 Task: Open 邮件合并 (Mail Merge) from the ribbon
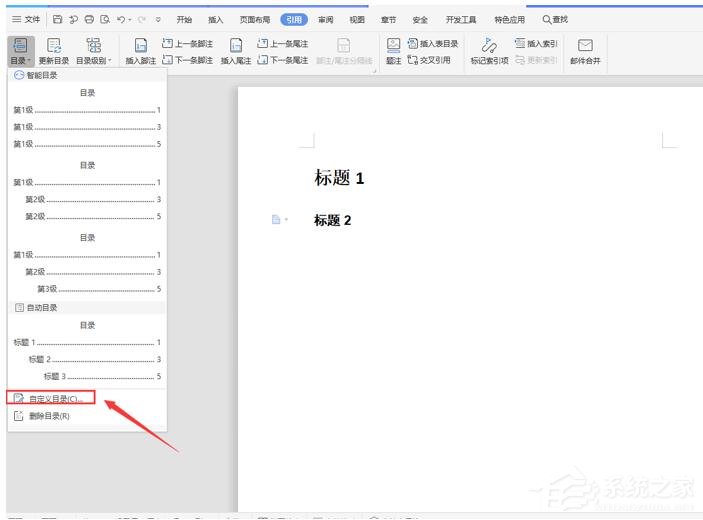point(586,50)
